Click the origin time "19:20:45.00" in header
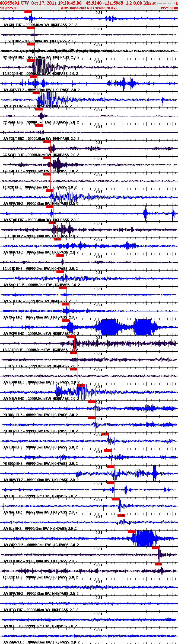The width and height of the screenshot is (178, 644). (70, 3)
